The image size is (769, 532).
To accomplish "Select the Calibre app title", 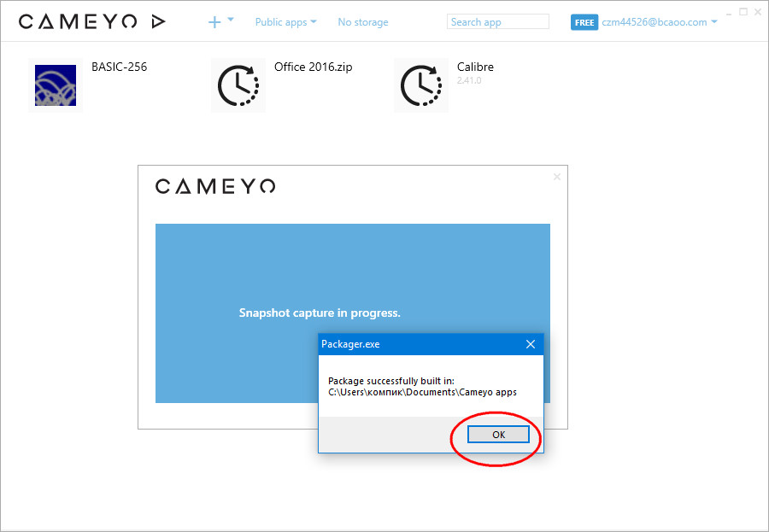I will click(x=475, y=67).
